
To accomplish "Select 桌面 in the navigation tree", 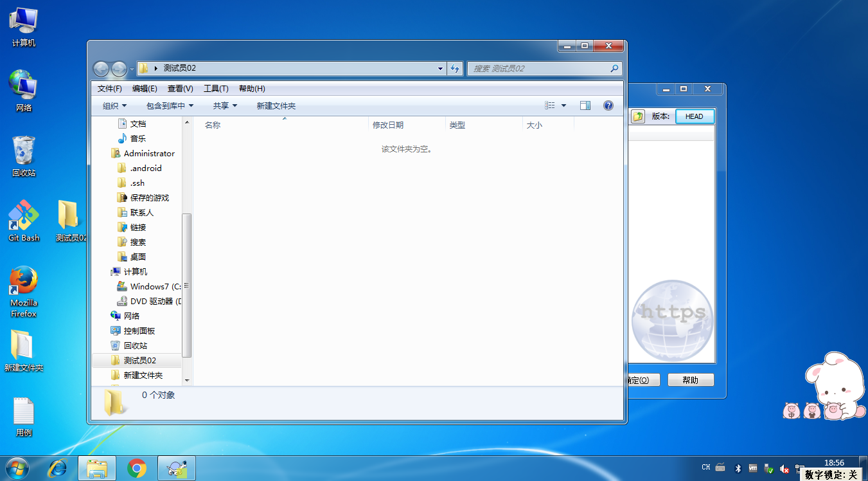I will click(x=132, y=257).
